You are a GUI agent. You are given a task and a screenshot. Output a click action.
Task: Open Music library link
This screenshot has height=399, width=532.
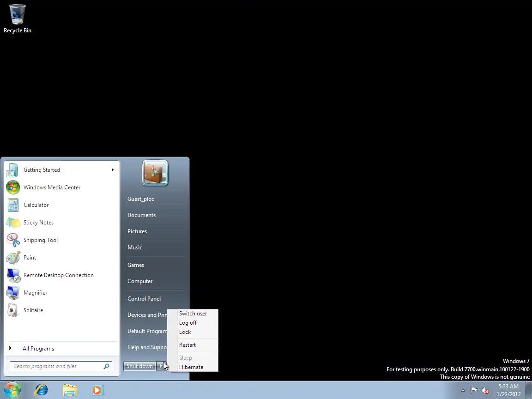(x=135, y=248)
